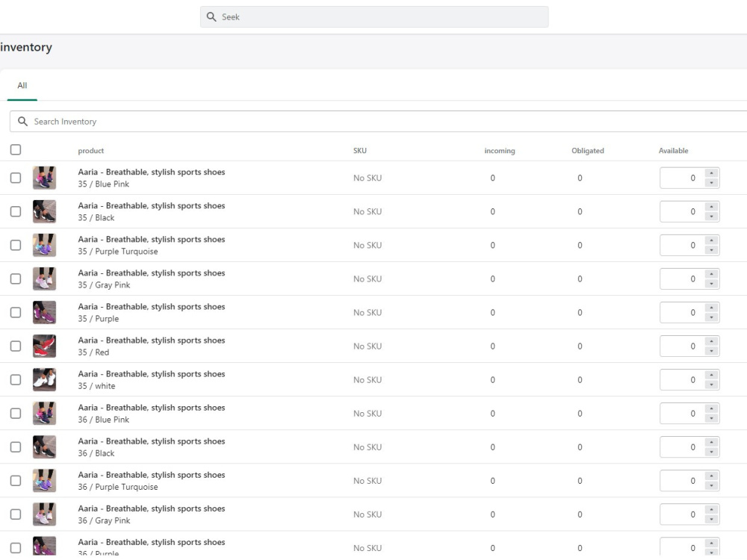Click the 'Obligated' column header
The width and height of the screenshot is (747, 560).
click(x=587, y=151)
